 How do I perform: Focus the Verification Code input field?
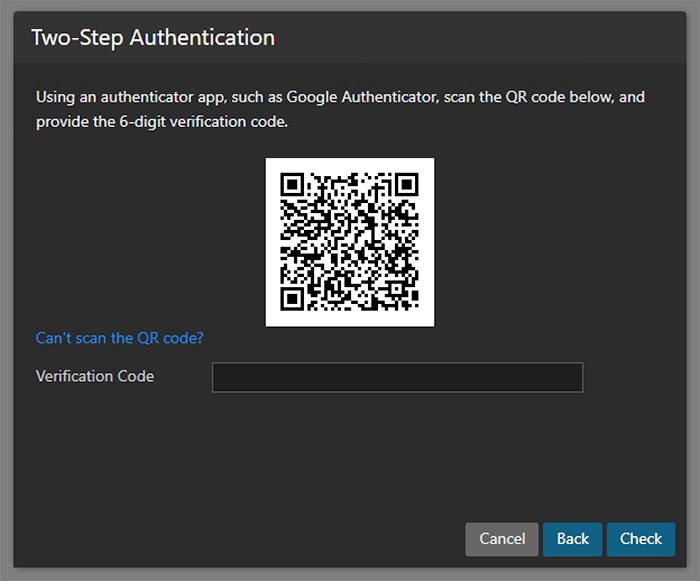tap(397, 377)
